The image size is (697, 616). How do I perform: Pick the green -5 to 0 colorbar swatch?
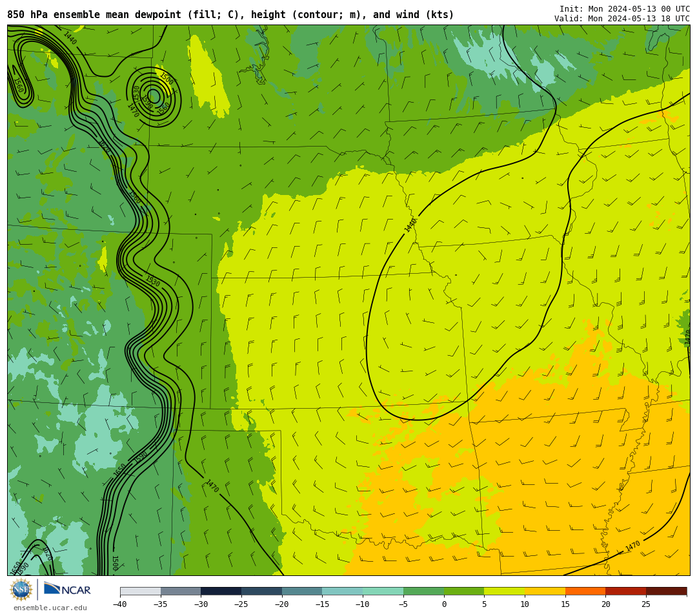point(423,591)
